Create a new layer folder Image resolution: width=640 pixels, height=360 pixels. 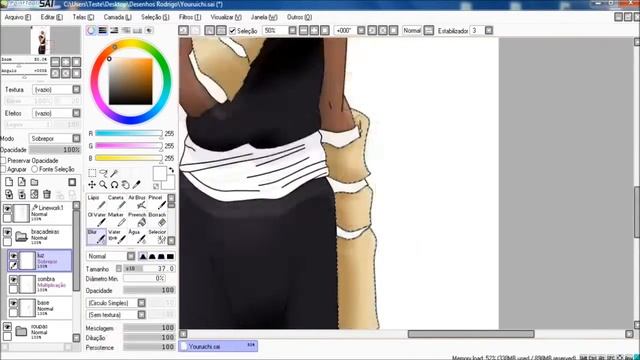35,182
